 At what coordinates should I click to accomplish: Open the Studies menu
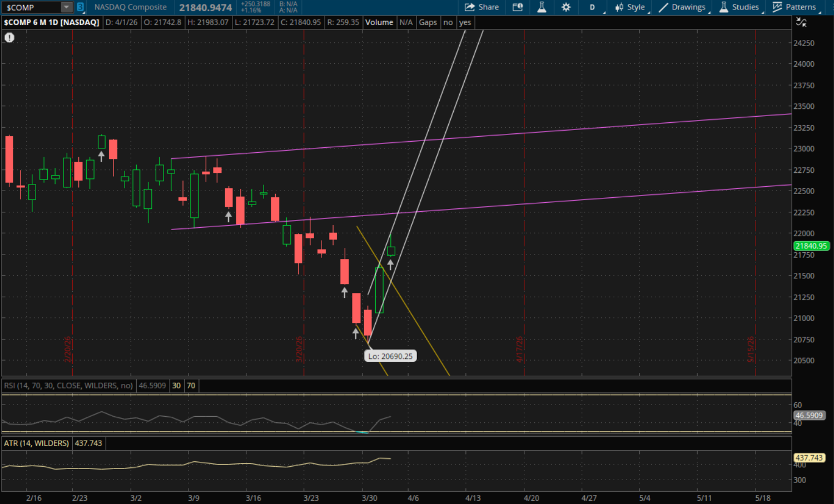click(x=739, y=7)
